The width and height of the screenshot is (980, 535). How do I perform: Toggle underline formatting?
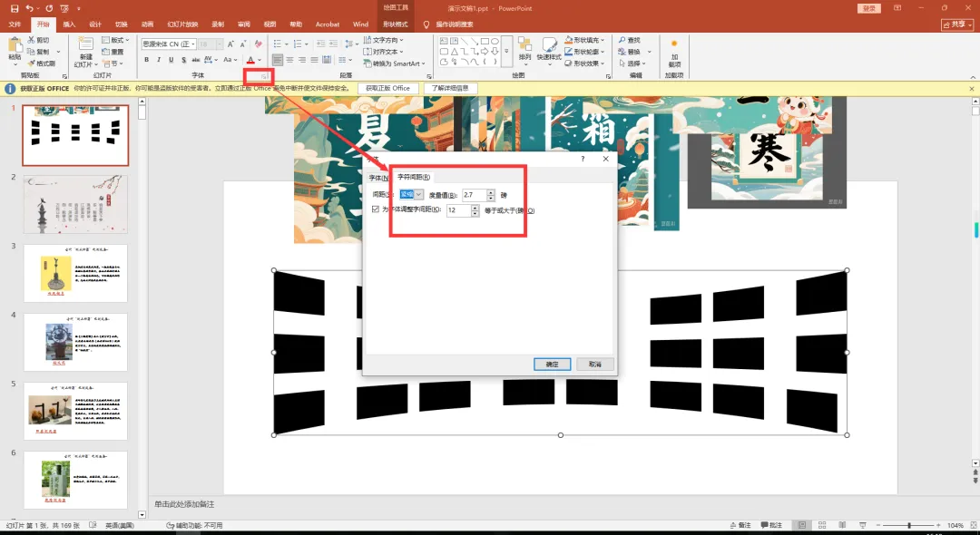(x=171, y=60)
